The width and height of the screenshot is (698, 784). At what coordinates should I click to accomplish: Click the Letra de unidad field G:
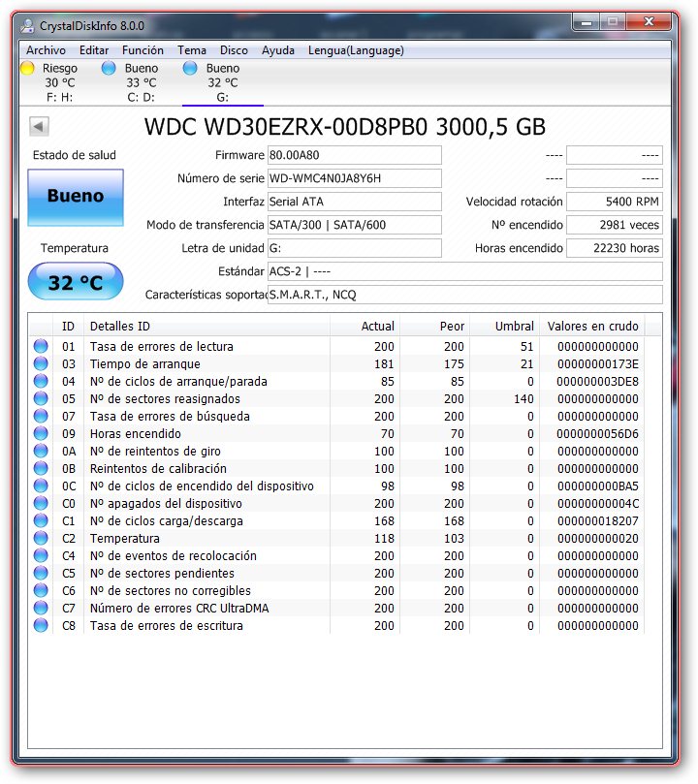355,248
